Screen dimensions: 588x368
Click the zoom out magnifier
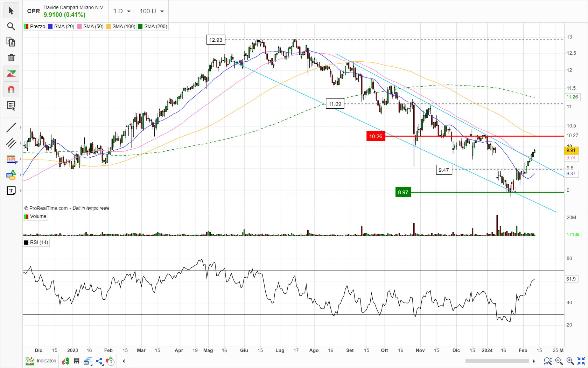(x=559, y=361)
